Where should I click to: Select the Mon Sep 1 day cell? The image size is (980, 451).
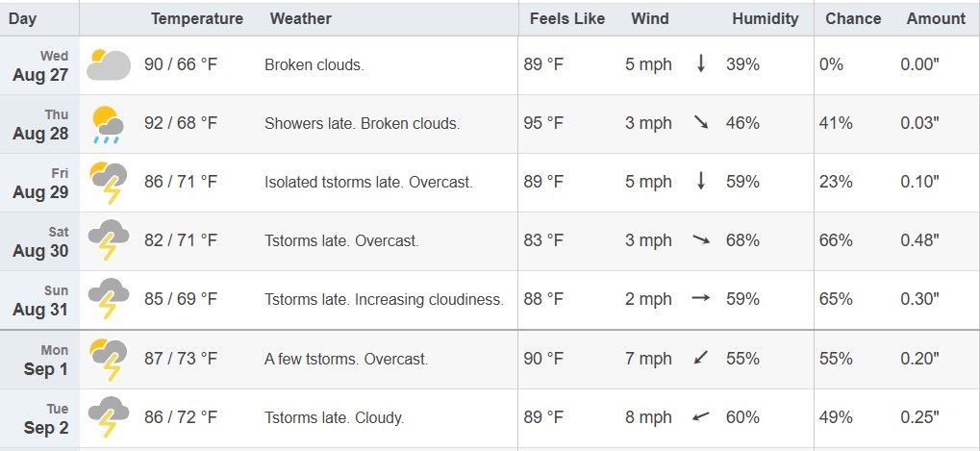[40, 360]
